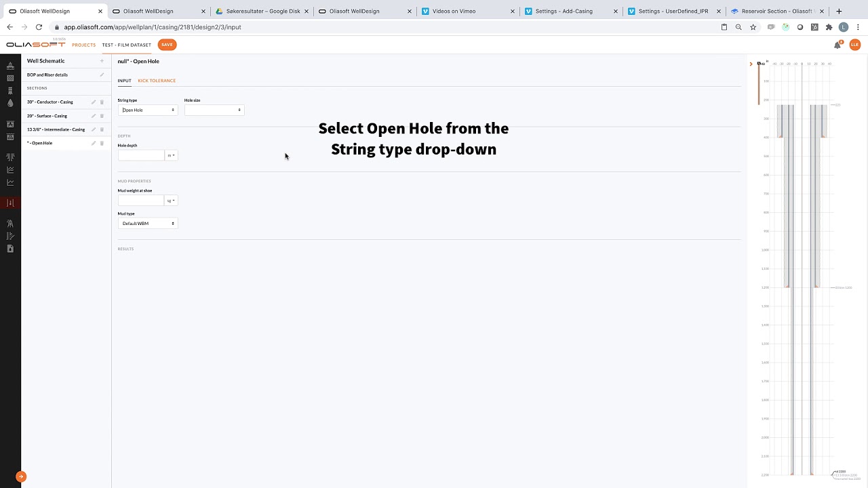Edit the 20" Surface casing section
The image size is (868, 488).
[94, 116]
